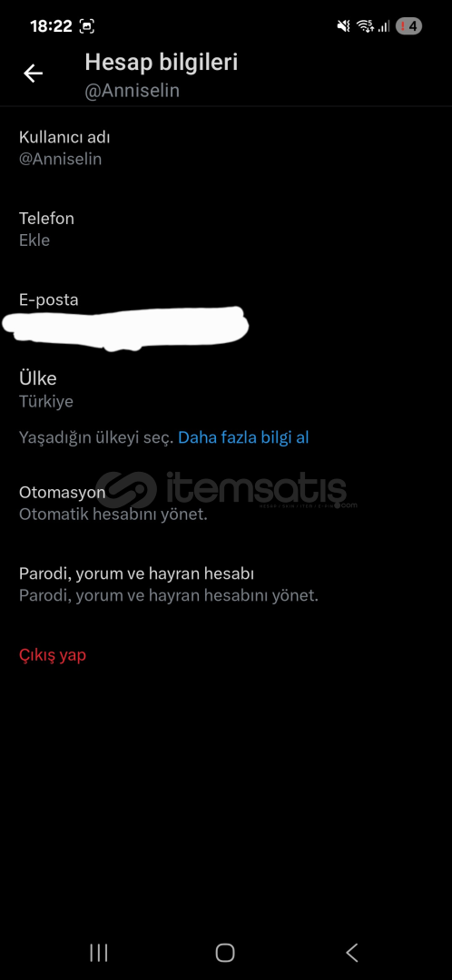Select the Türkiye country value
Image resolution: width=452 pixels, height=980 pixels.
46,401
